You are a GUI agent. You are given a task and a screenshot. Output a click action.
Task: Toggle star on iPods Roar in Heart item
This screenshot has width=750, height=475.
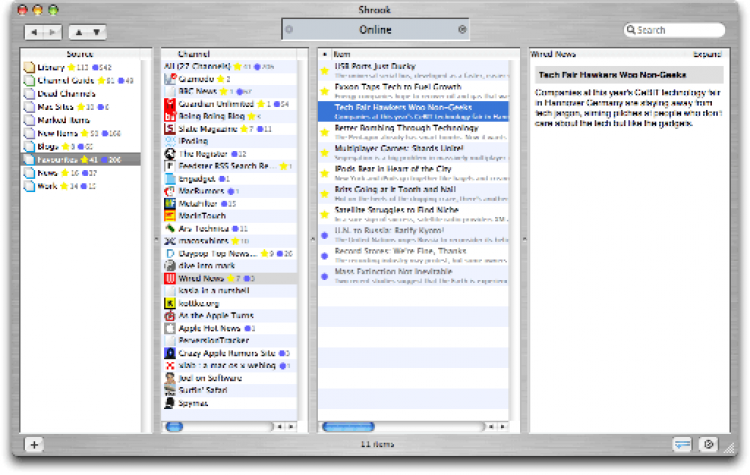click(325, 173)
